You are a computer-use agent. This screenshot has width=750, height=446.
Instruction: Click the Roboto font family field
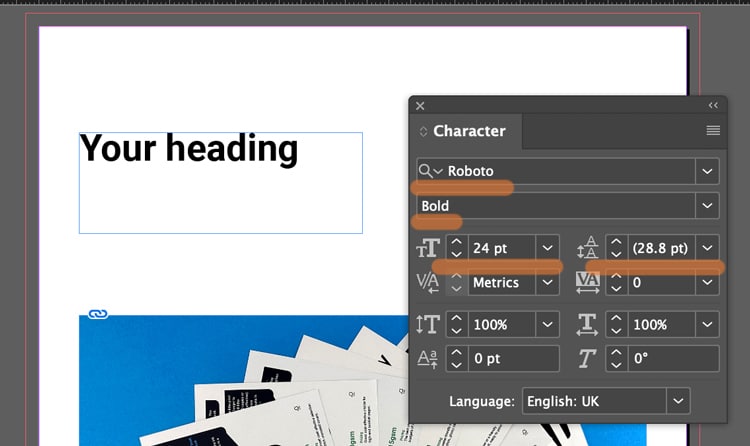click(556, 171)
